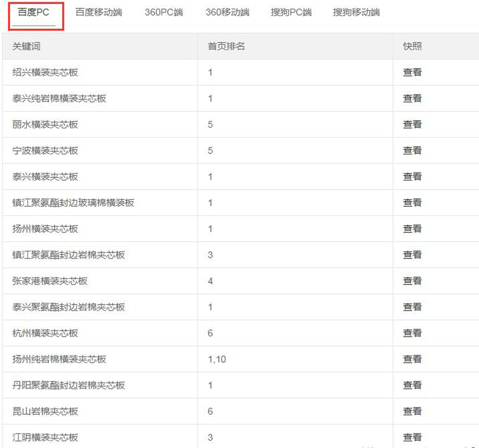Click 查看 for 杭州横装夹芯板
Viewport: 479px width, 448px height.
pos(412,333)
